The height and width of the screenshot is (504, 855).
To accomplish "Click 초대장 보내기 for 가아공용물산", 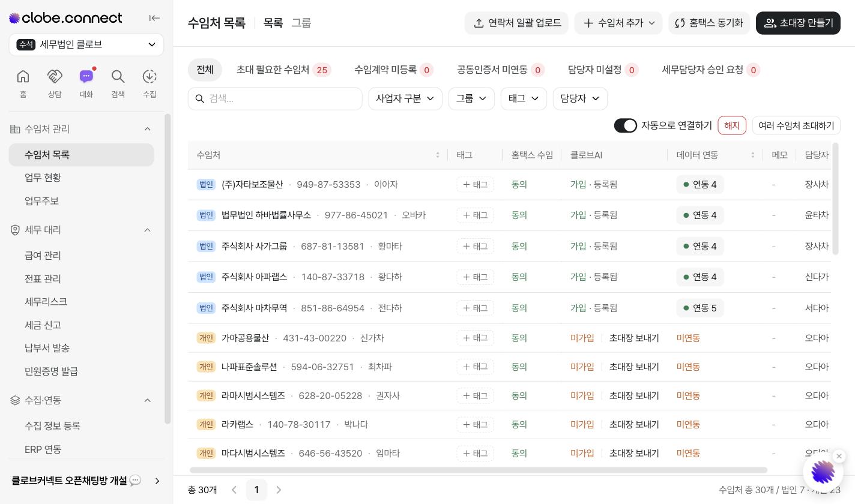I will (x=634, y=338).
